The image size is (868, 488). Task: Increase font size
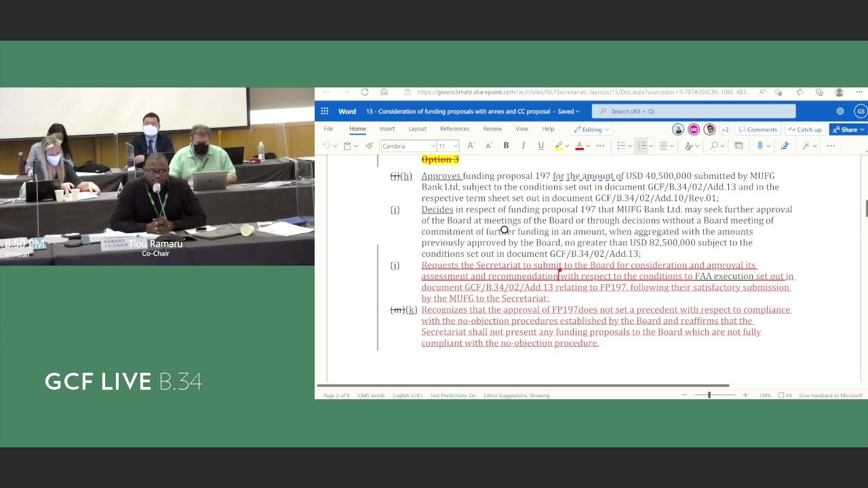471,146
